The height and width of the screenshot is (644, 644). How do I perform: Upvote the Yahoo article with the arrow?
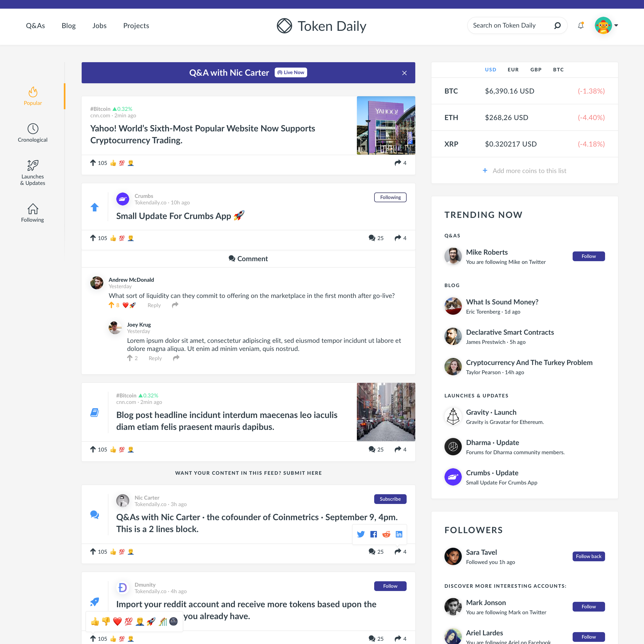coord(93,163)
